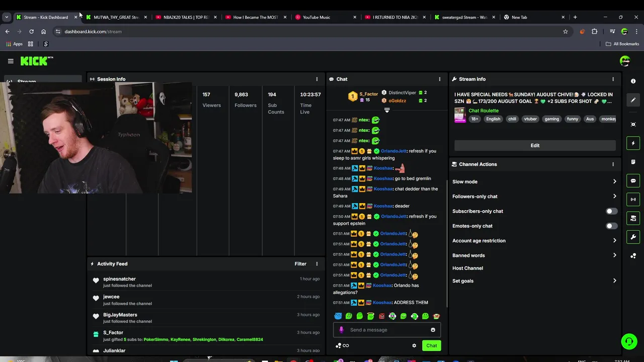Go to the browser home page
The image size is (644, 362).
point(43,31)
